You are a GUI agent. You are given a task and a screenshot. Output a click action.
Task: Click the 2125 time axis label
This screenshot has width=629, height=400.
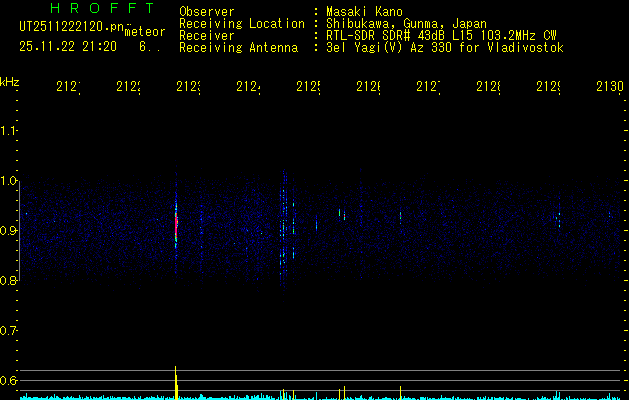(x=308, y=87)
